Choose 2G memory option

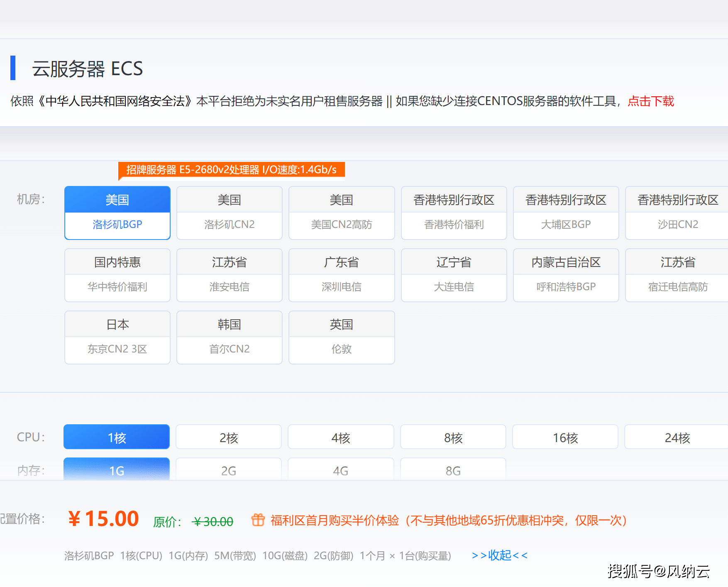[x=229, y=469]
